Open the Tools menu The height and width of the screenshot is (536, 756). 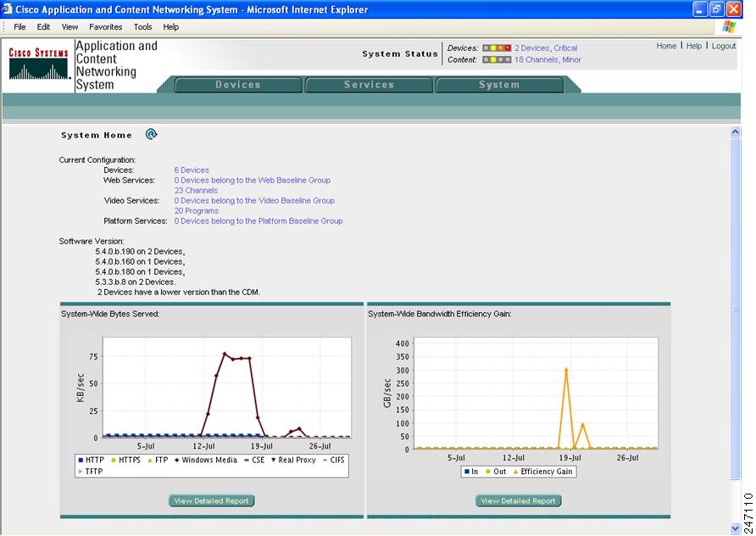pos(142,26)
